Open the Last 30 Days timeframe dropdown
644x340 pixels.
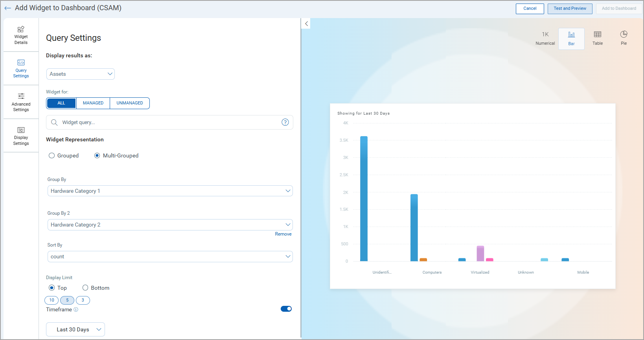[75, 329]
